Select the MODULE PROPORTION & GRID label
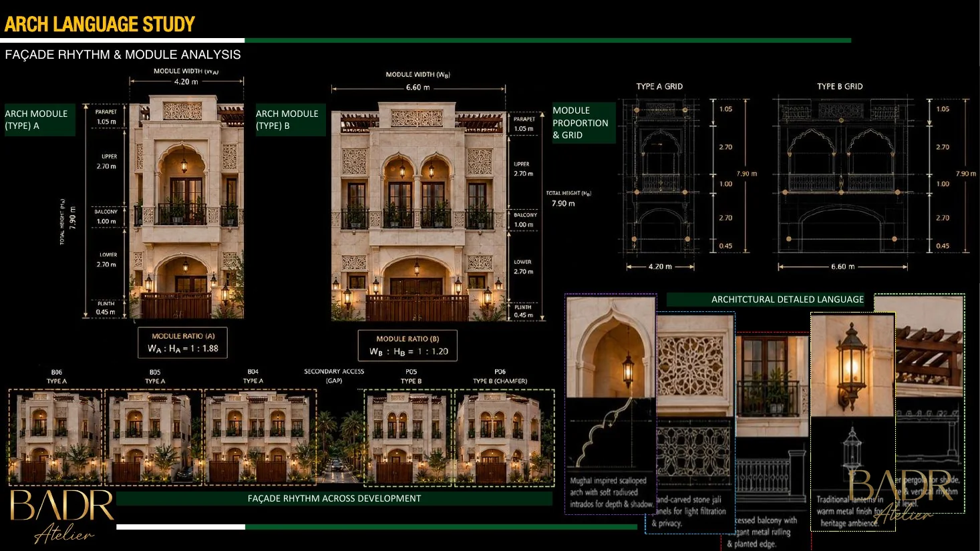Screen dimensions: 980x551 tap(583, 123)
